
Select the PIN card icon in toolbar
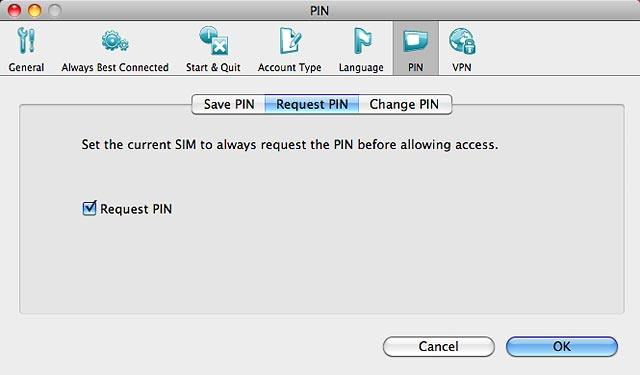coord(416,41)
